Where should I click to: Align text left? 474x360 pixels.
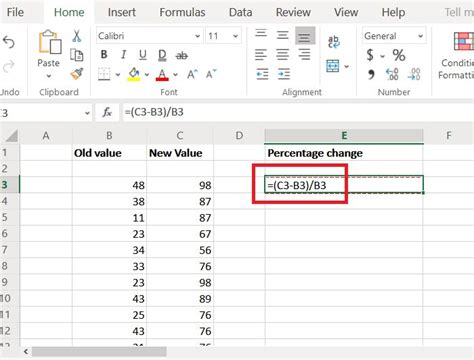coord(261,55)
